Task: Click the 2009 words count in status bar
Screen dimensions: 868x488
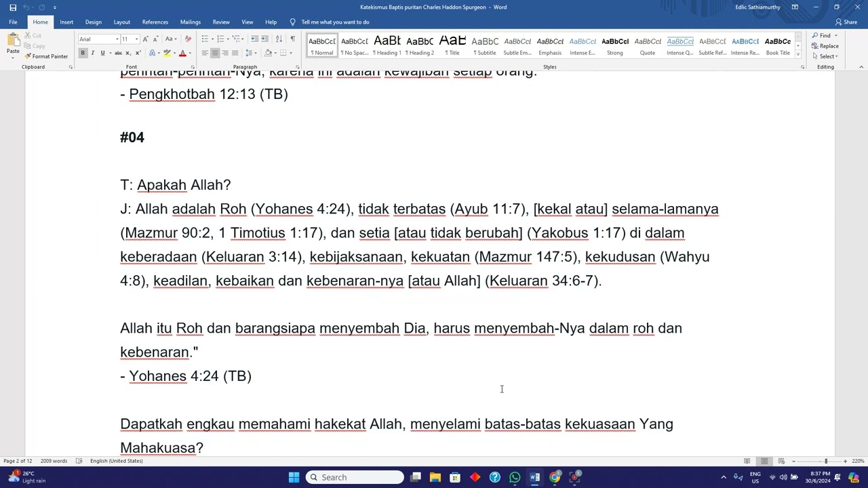Action: [54, 461]
